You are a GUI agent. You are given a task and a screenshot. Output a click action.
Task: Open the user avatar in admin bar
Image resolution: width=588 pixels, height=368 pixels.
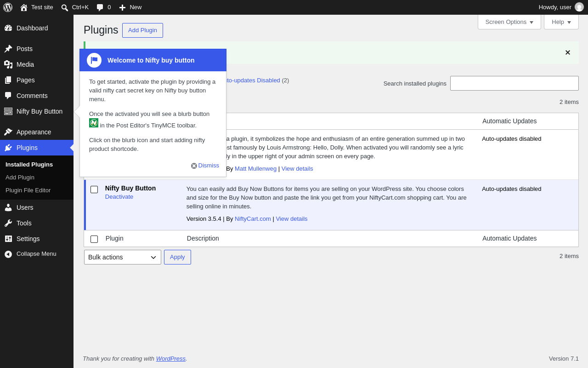[x=579, y=7]
